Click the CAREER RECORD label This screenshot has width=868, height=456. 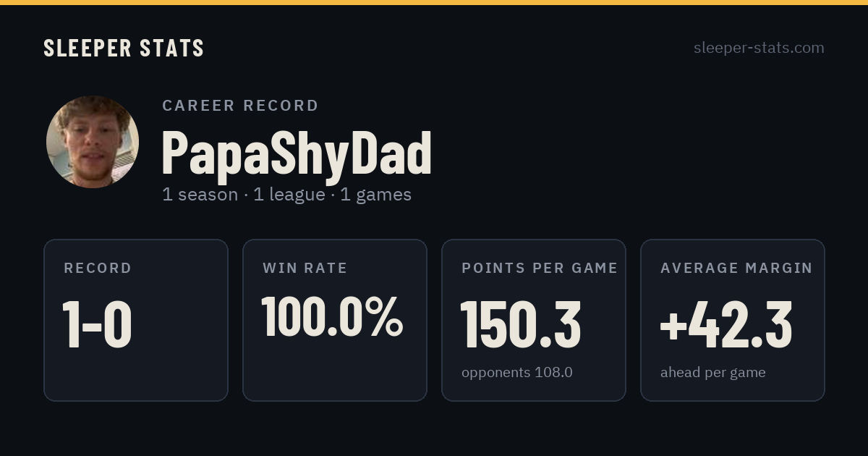(240, 106)
